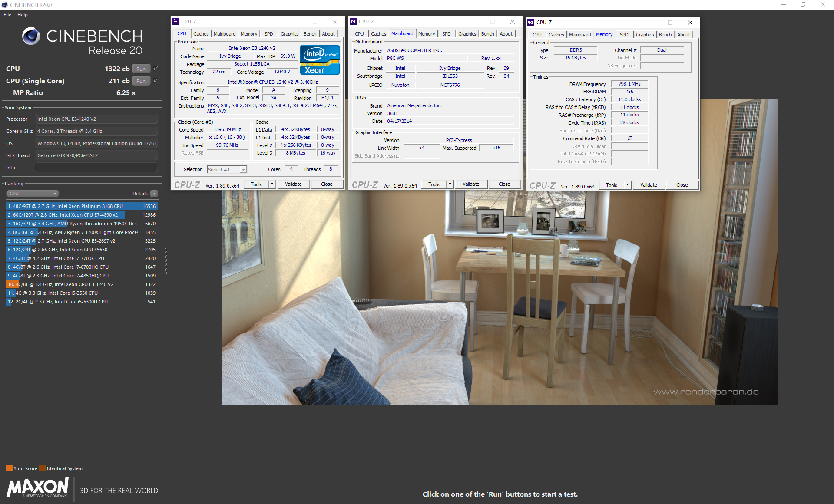Viewport: 834px width, 504px height.
Task: Toggle the CPU Single Core test checkbox
Action: (156, 81)
